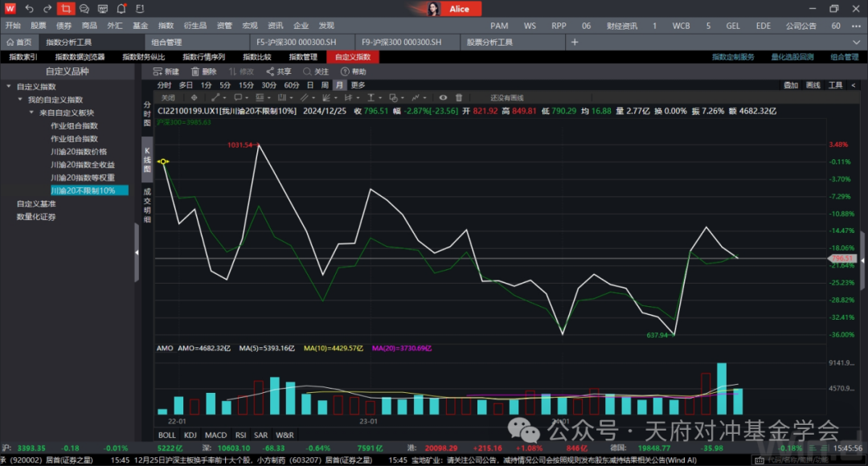The height and width of the screenshot is (466, 868).
Task: Select 川渝20指数等权重 in the tree
Action: [83, 178]
